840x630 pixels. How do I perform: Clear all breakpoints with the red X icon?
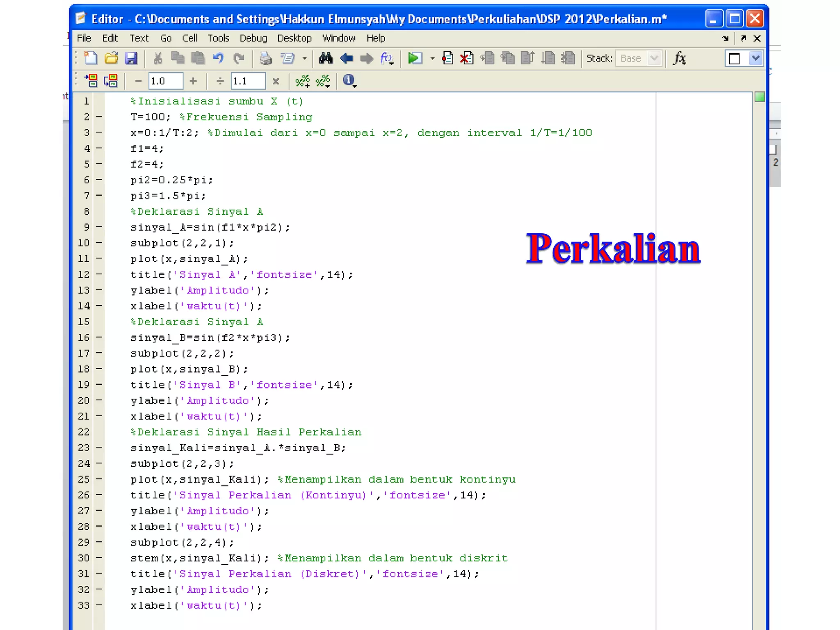tap(467, 58)
